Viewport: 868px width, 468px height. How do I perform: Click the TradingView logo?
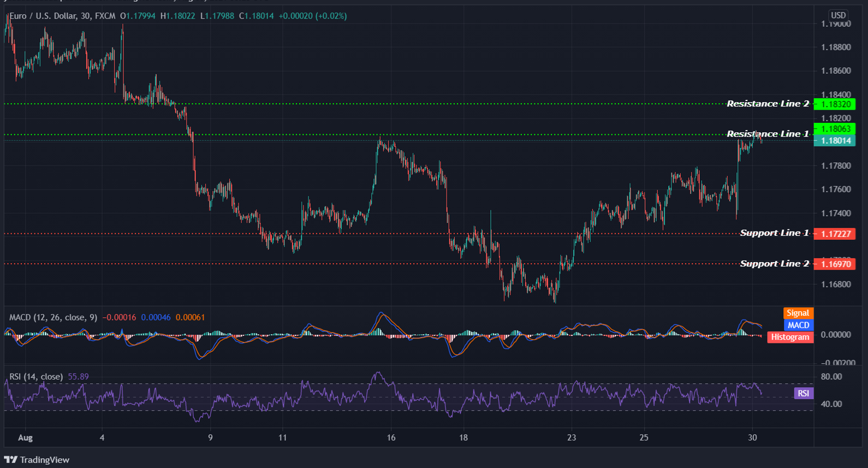37,460
